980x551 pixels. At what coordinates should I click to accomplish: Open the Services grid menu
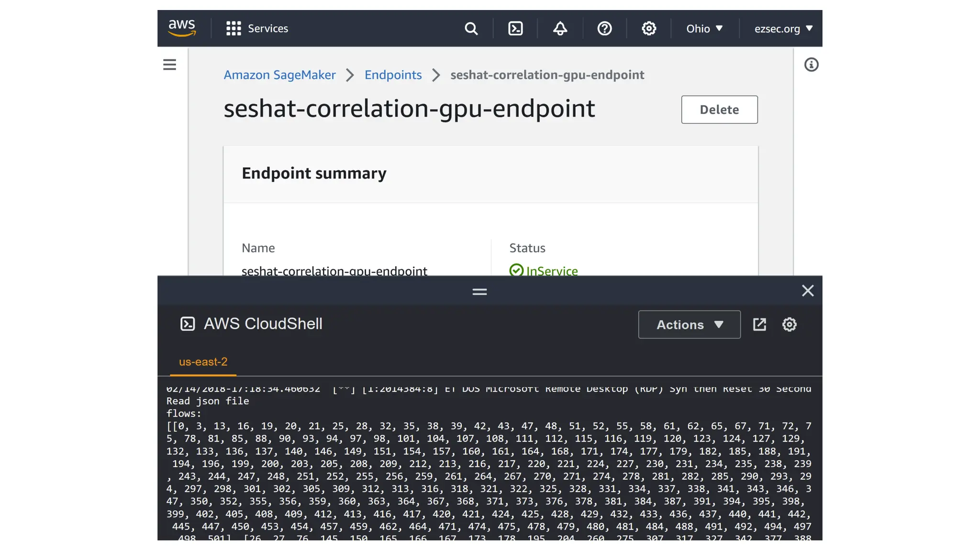234,28
